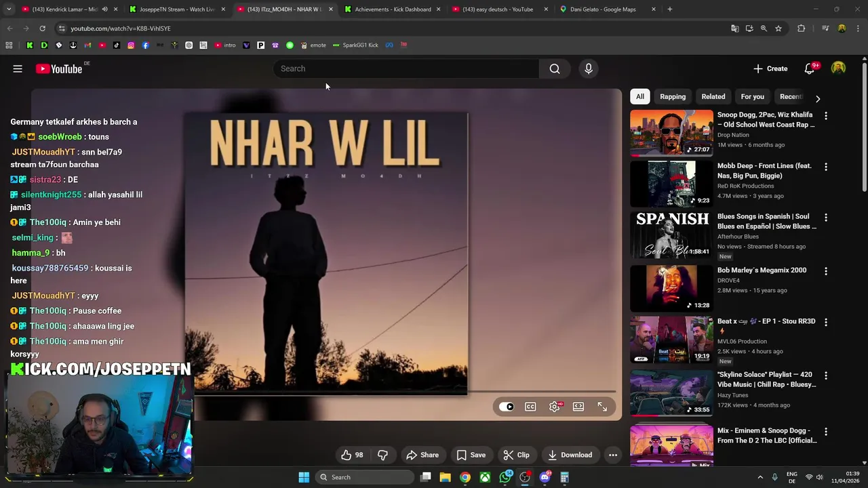The height and width of the screenshot is (488, 868).
Task: Open options for Snoop Dogg, 2Pac video
Action: point(826,116)
